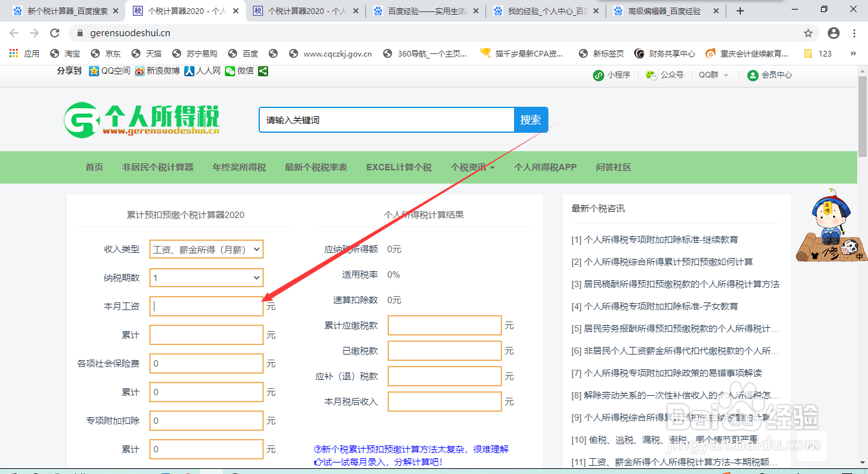The width and height of the screenshot is (868, 474).
Task: Click the blue 搜索 search button
Action: click(531, 120)
